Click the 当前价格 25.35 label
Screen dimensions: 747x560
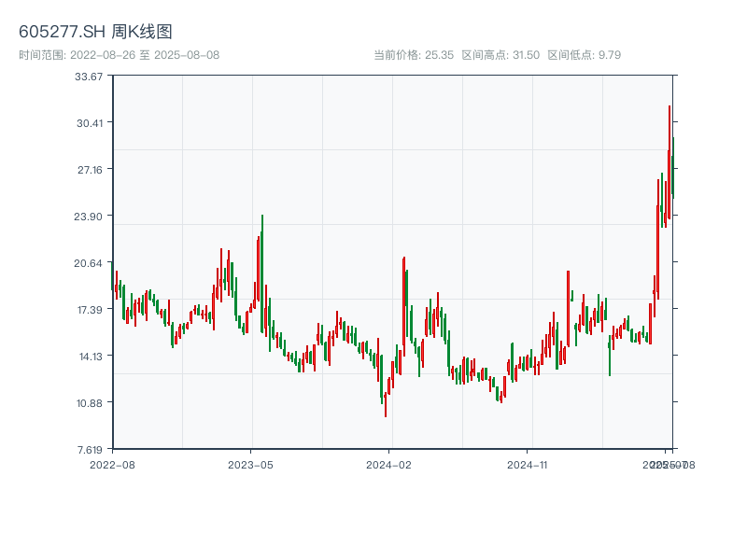point(413,55)
